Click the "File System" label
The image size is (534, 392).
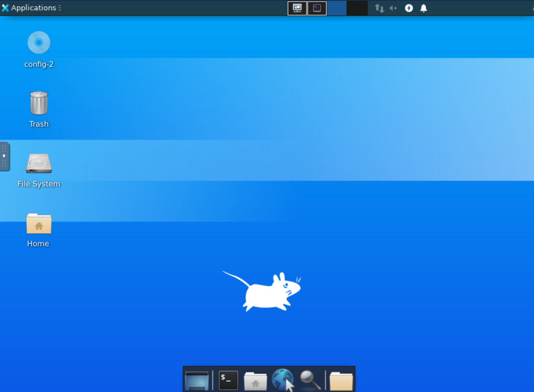tap(39, 184)
